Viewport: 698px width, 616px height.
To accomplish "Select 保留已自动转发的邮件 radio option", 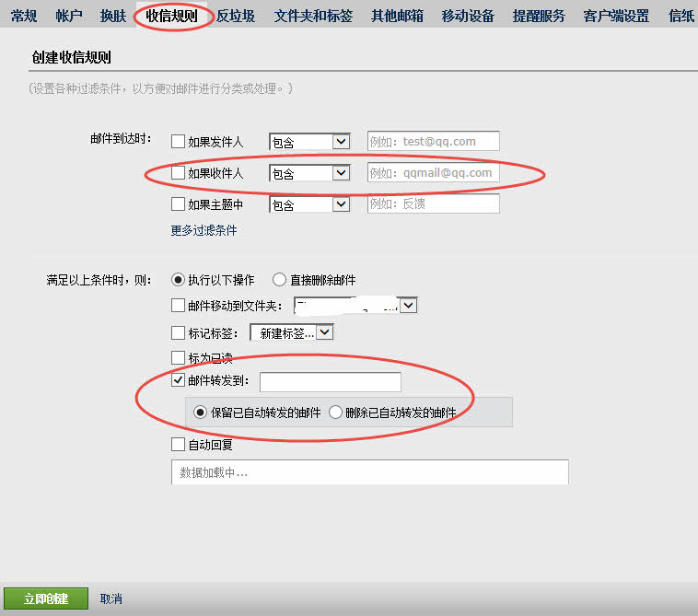I will 199,413.
